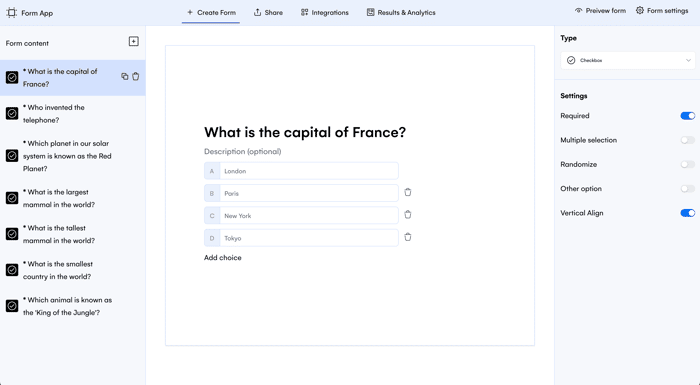Open the Checkbox type dropdown

[628, 60]
